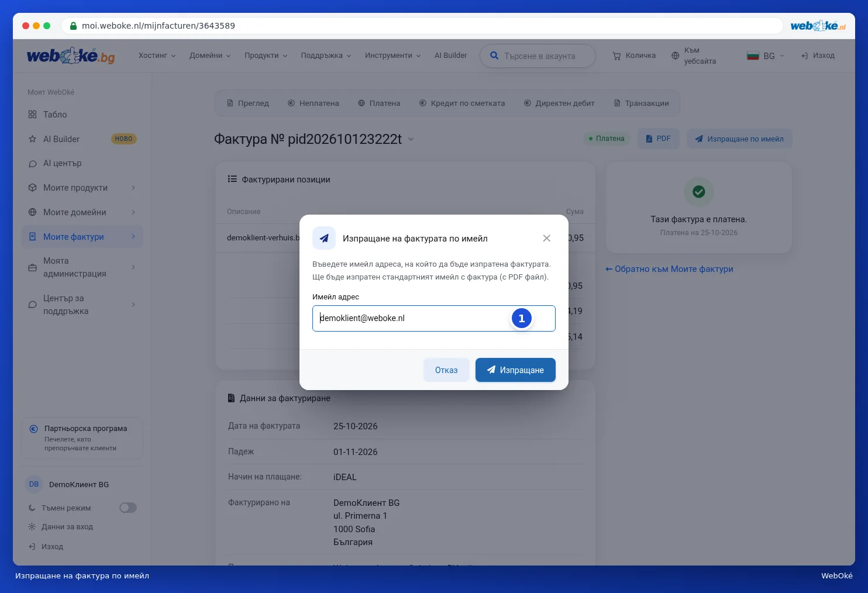
Task: Expand the Инструменти dropdown menu
Action: click(x=393, y=56)
